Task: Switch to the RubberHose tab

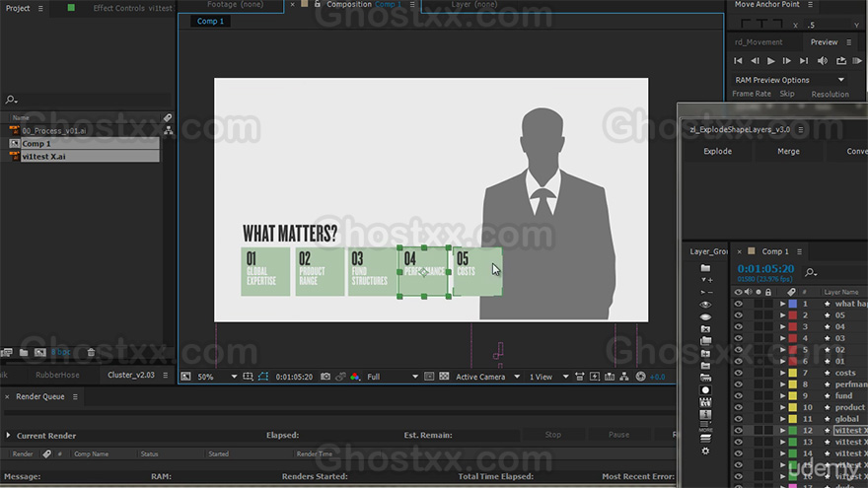Action: coord(57,375)
